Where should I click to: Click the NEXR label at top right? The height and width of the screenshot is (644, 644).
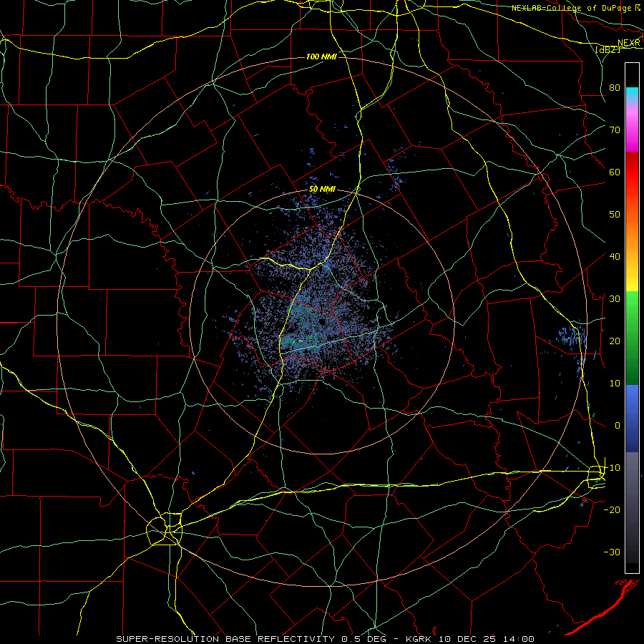[628, 43]
